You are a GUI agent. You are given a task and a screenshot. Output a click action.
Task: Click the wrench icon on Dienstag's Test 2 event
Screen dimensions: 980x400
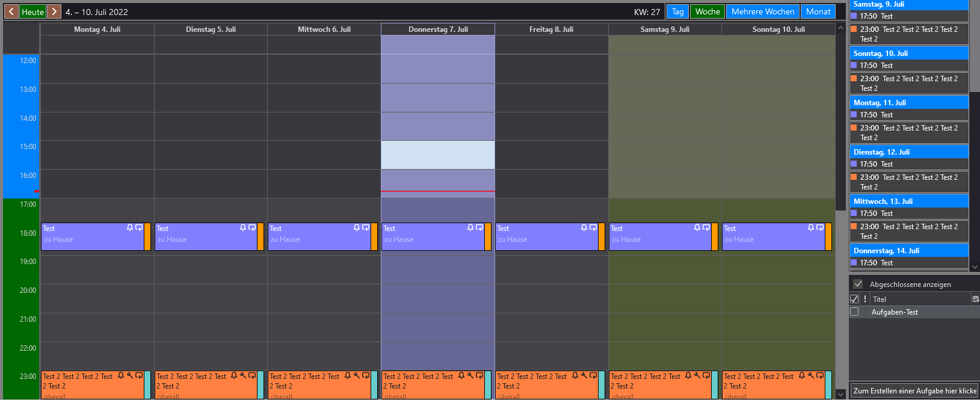coord(243,376)
